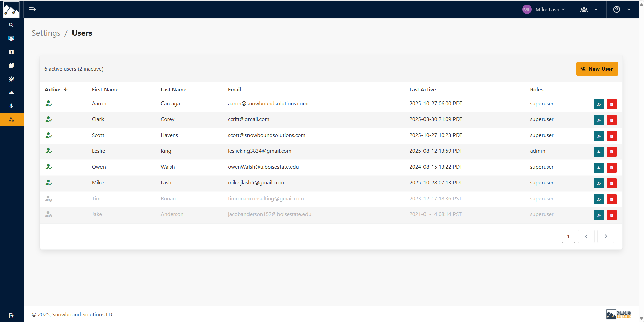This screenshot has width=644, height=322.
Task: Delete inactive user Jake Anderson
Action: [612, 215]
